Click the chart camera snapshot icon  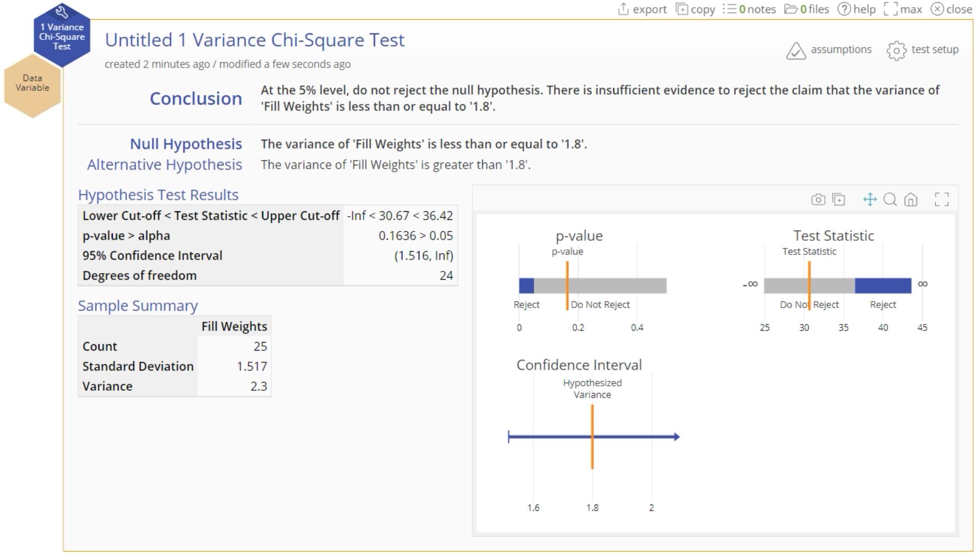pos(818,200)
